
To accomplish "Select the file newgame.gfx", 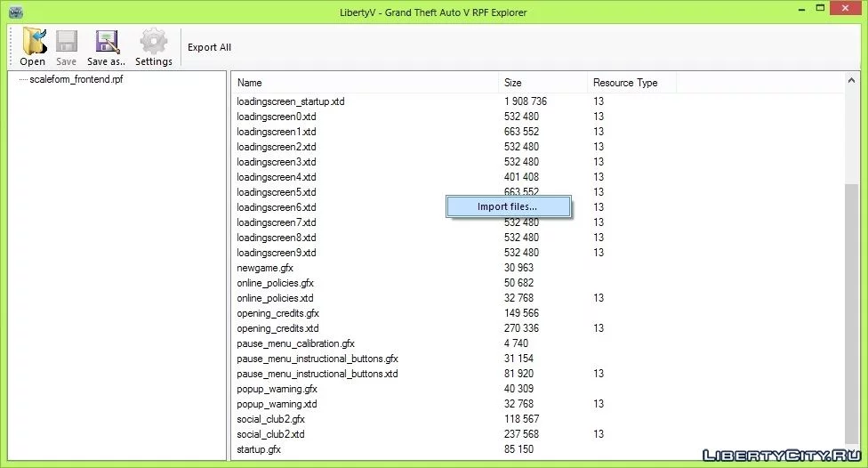I will [x=265, y=268].
